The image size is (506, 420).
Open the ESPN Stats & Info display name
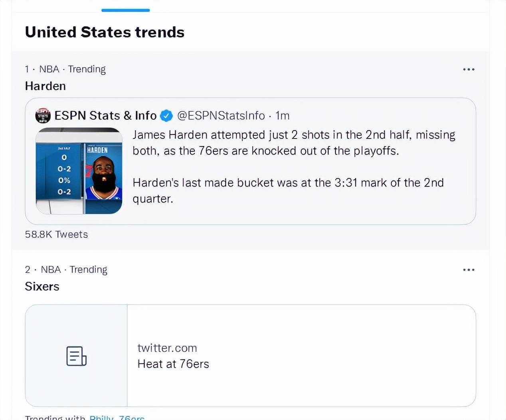pyautogui.click(x=105, y=116)
